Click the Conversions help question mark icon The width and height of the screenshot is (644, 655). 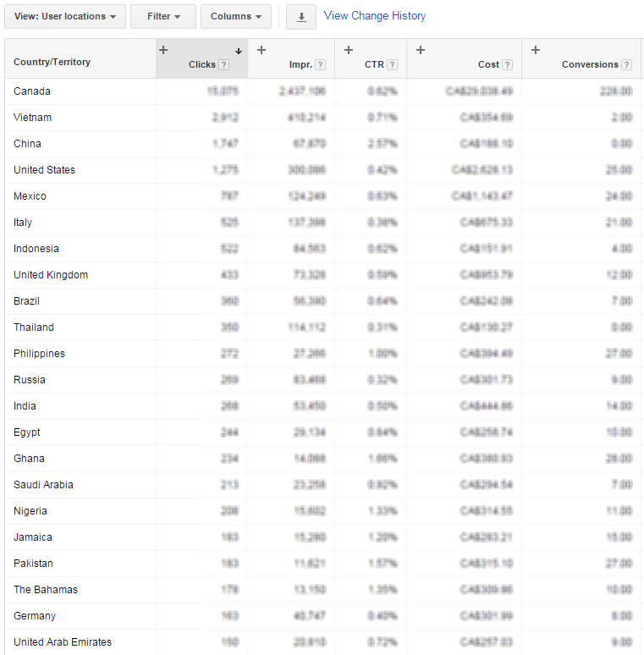[626, 65]
